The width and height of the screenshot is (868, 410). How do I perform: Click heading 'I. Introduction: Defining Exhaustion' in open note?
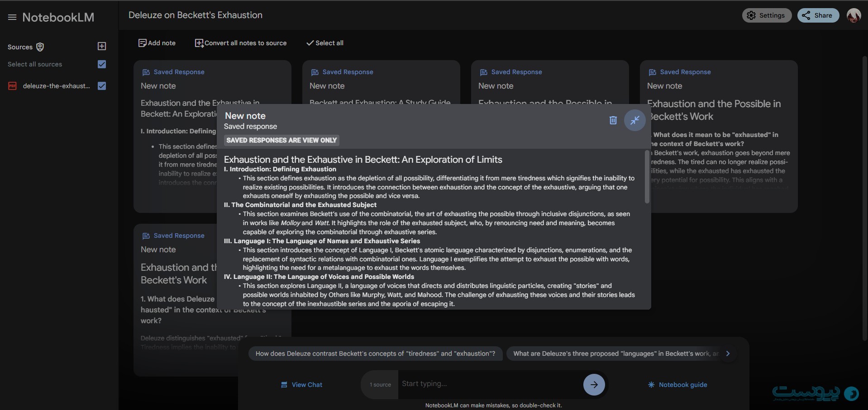coord(280,169)
